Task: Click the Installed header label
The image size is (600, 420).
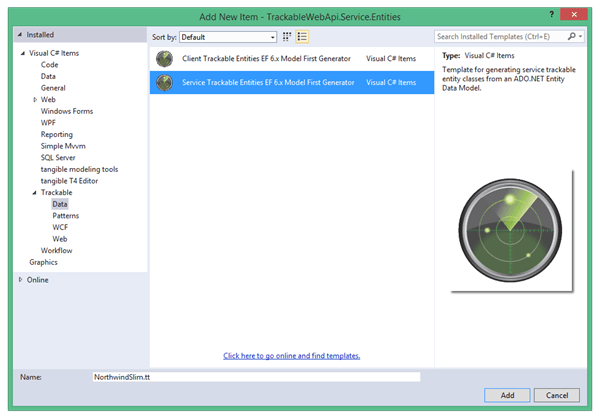Action: pos(40,35)
